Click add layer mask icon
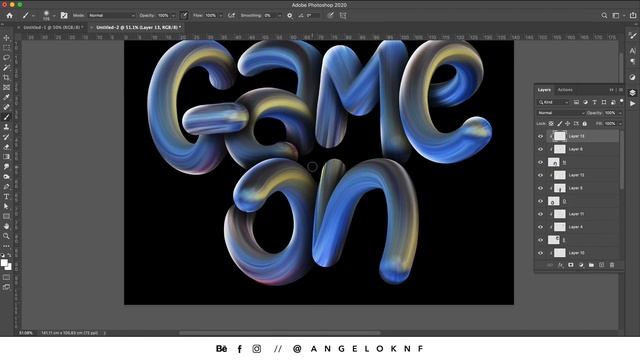Viewport: 640px width, 360px height. pos(571,265)
